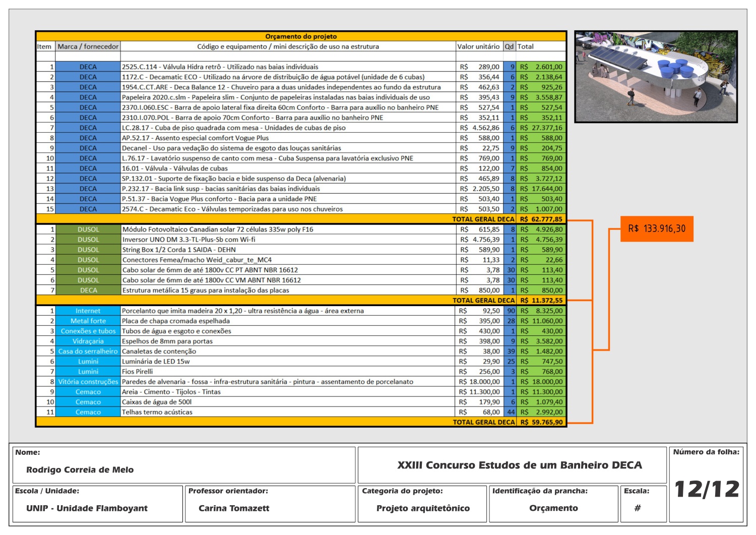The width and height of the screenshot is (756, 535).
Task: Select the 'XXIII Concurso Estudos de um Banheiro DECA' title
Action: [520, 465]
